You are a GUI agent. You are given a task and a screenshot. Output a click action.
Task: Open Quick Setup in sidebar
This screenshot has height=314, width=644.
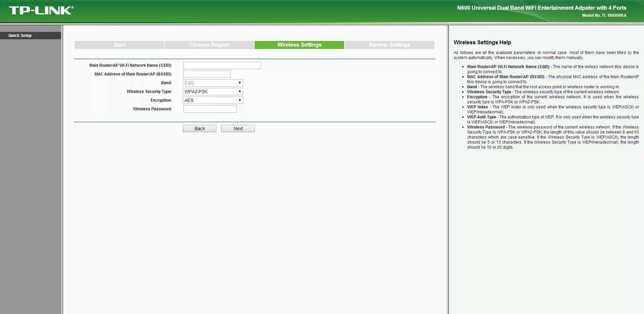pos(31,36)
